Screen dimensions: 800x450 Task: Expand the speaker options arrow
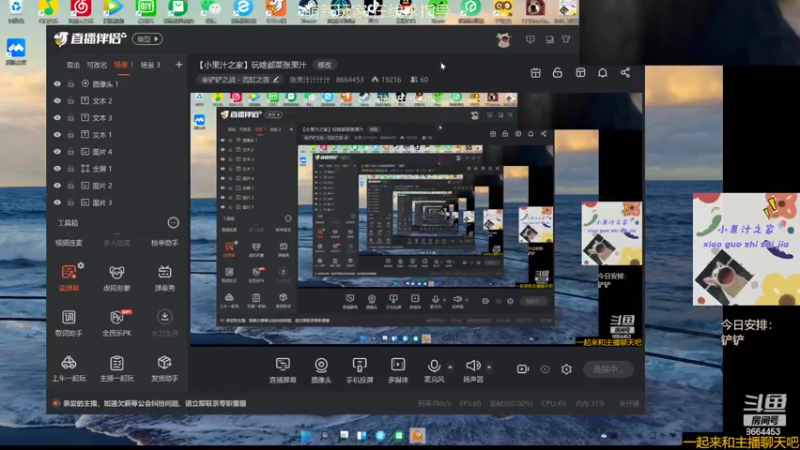489,367
